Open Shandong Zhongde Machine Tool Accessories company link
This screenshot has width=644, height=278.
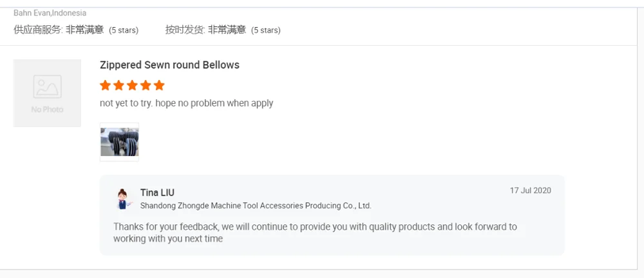(256, 206)
